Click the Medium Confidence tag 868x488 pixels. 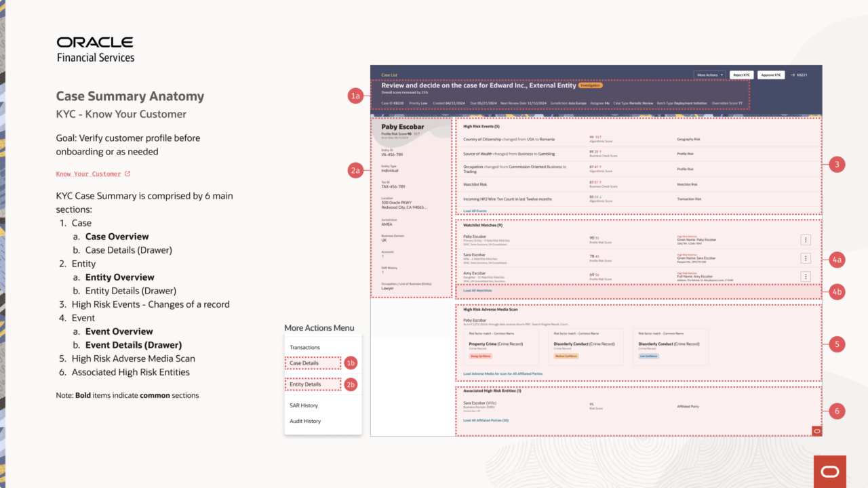(x=566, y=356)
